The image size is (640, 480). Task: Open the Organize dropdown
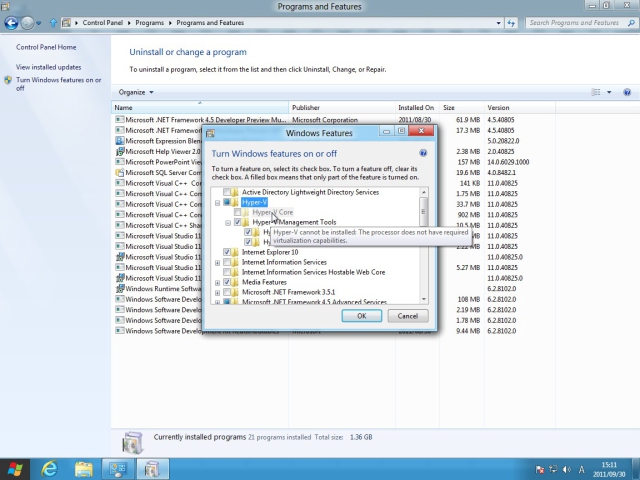pyautogui.click(x=136, y=92)
